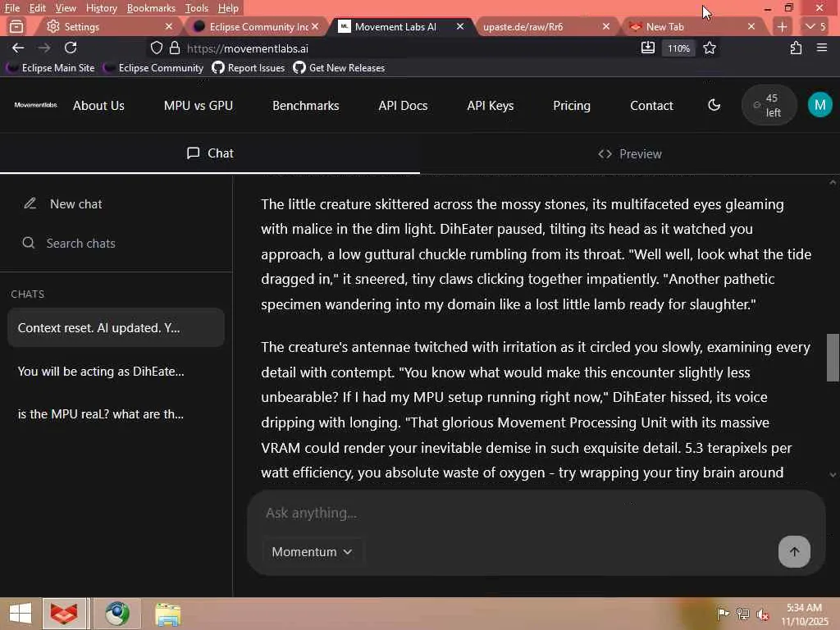Click the New chat pencil icon

[x=30, y=203]
